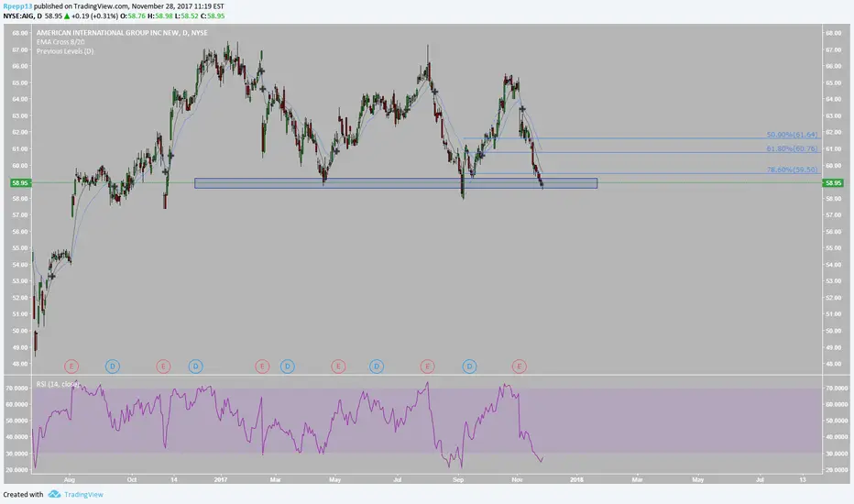
Task: Click the 30.0000 RSI level on right axis
Action: tap(838, 454)
